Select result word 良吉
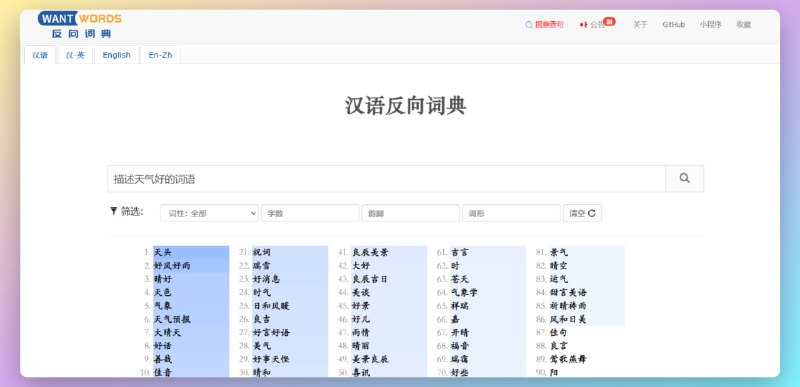 [262, 319]
